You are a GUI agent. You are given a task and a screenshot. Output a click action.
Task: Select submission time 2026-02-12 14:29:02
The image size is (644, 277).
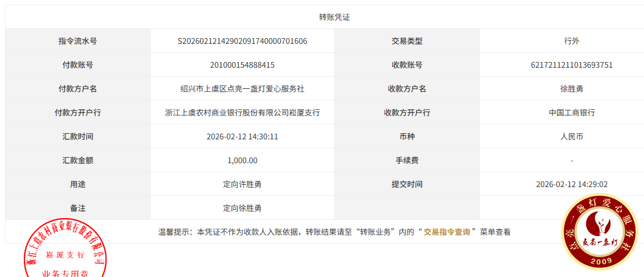(x=571, y=184)
